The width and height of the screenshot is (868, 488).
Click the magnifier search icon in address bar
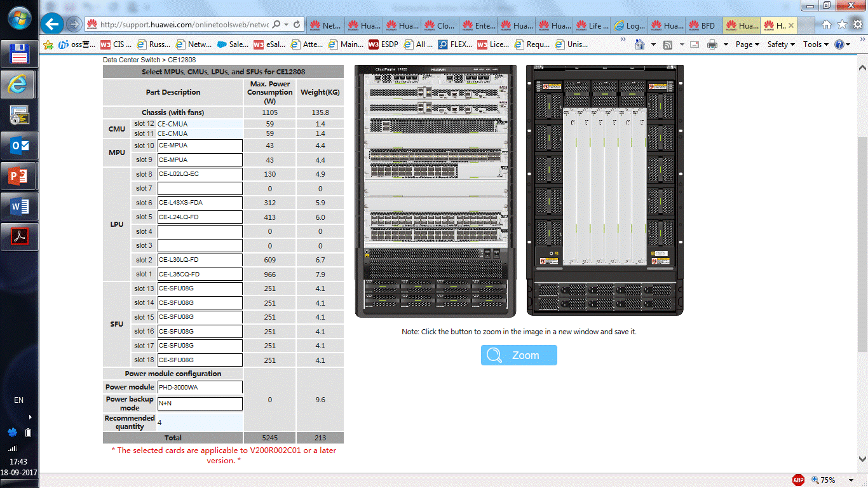coord(278,25)
